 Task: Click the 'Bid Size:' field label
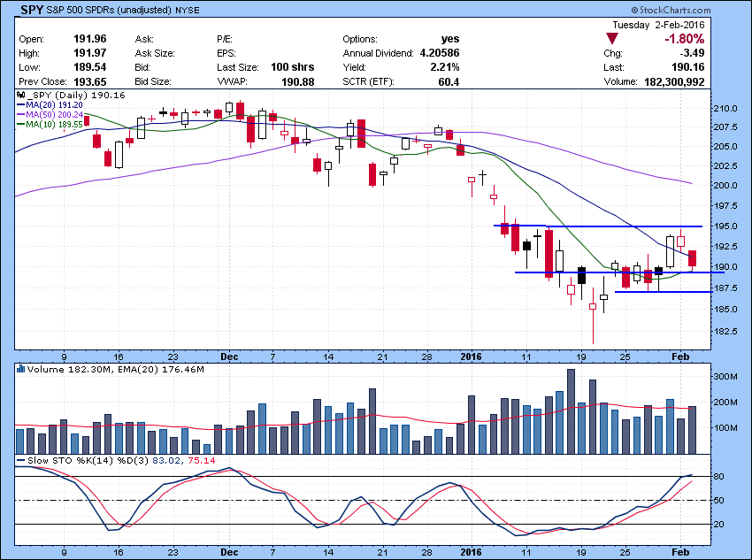pyautogui.click(x=152, y=81)
